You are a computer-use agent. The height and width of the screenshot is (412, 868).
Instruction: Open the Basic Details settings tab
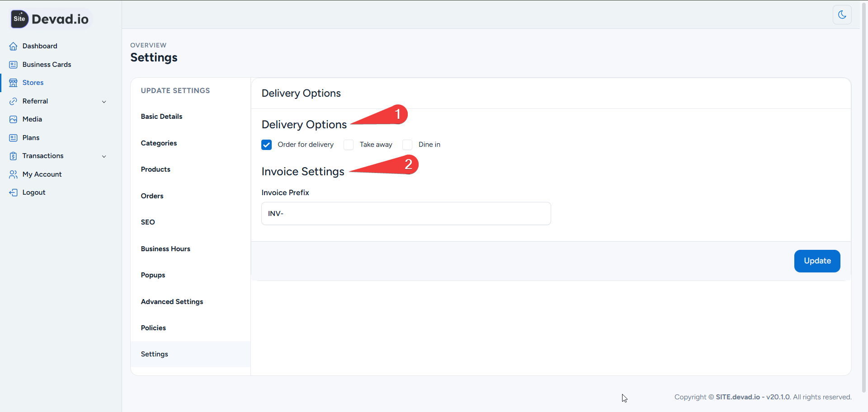(161, 117)
